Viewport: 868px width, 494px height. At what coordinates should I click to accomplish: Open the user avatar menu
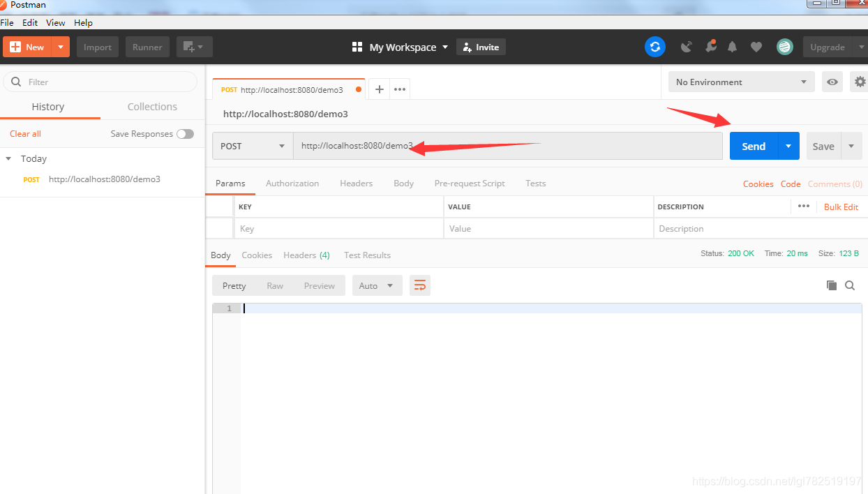[x=785, y=47]
